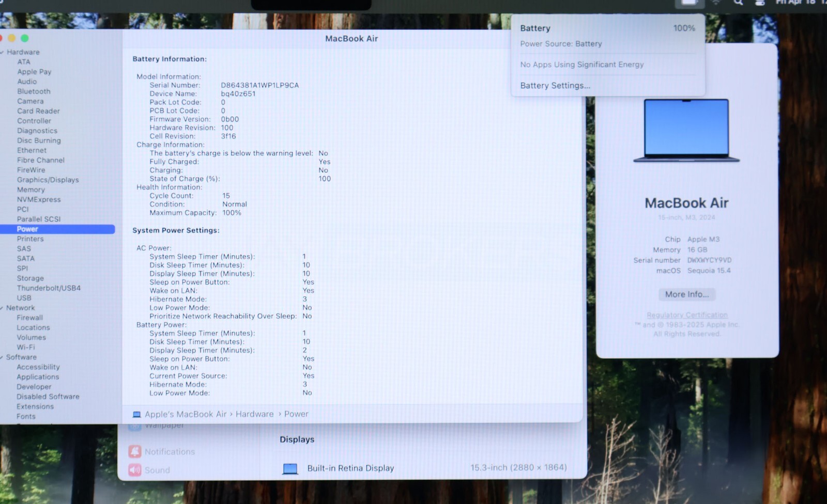Select Audio in the sidebar
Screen dimensions: 827x504
click(x=27, y=82)
